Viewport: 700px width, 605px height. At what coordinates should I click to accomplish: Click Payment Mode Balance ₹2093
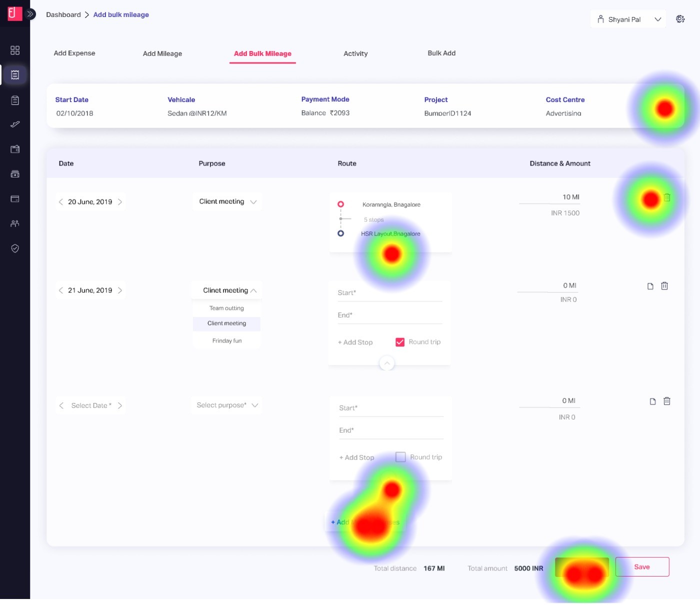click(325, 113)
